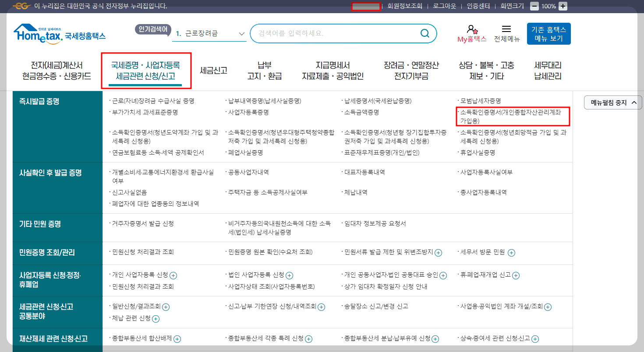This screenshot has width=644, height=352.
Task: Click the 로그아웃 logout link
Action: pos(445,6)
